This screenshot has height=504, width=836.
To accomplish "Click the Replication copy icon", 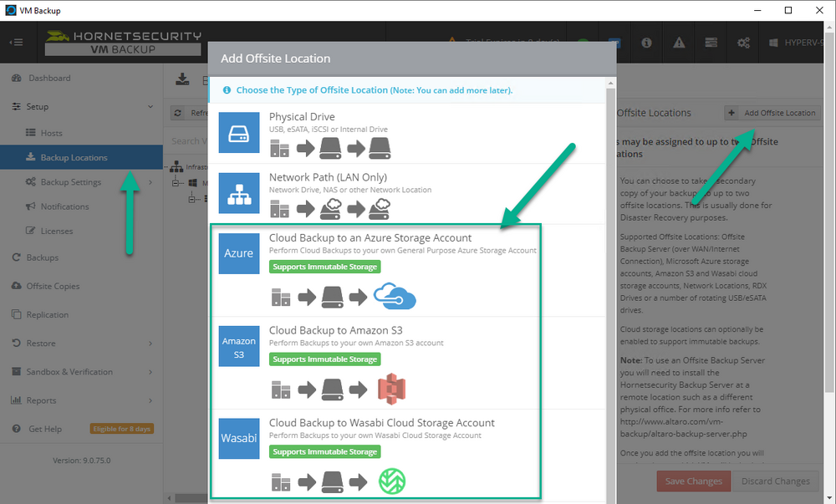I will pyautogui.click(x=17, y=314).
